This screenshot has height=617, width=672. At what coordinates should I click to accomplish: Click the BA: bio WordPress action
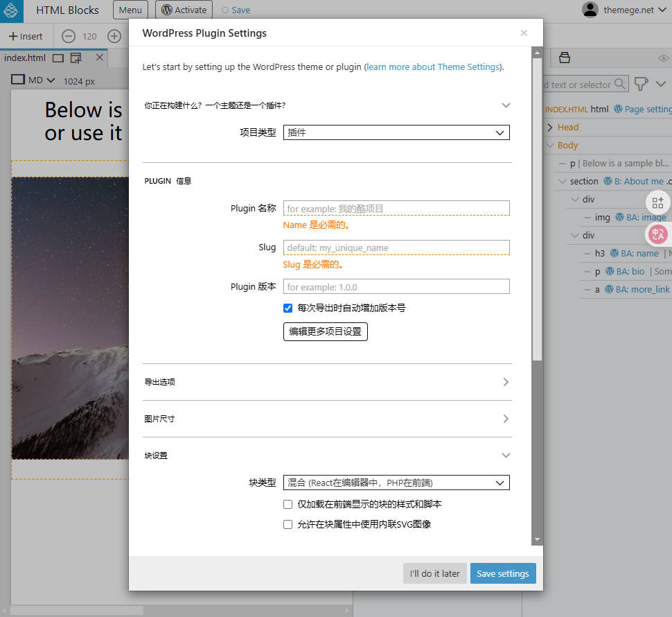tap(625, 272)
